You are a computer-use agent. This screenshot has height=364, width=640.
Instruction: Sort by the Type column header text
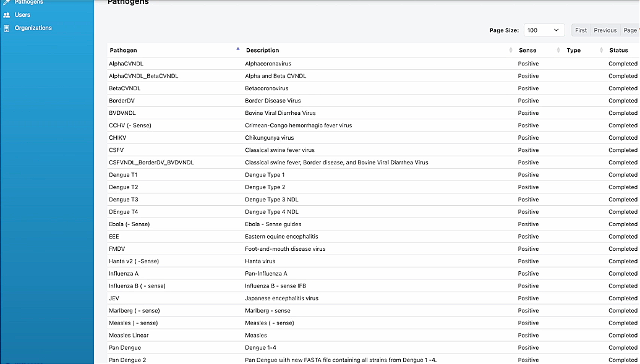pos(573,50)
